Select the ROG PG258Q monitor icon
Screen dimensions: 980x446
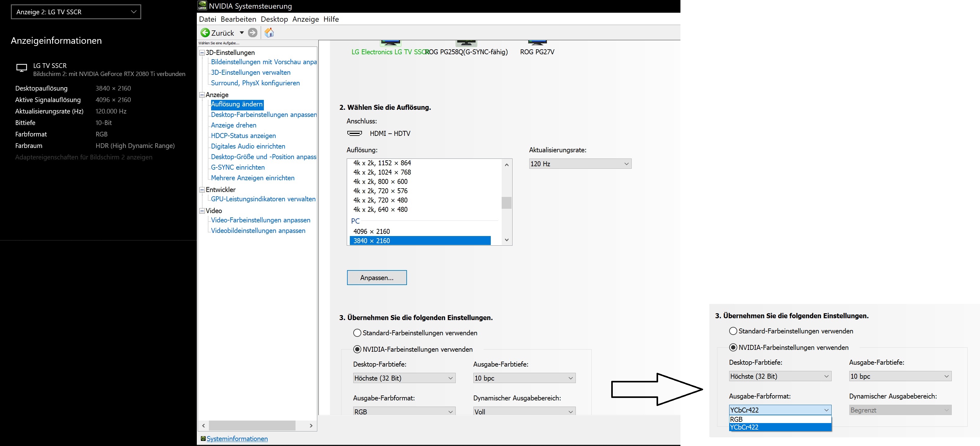467,42
